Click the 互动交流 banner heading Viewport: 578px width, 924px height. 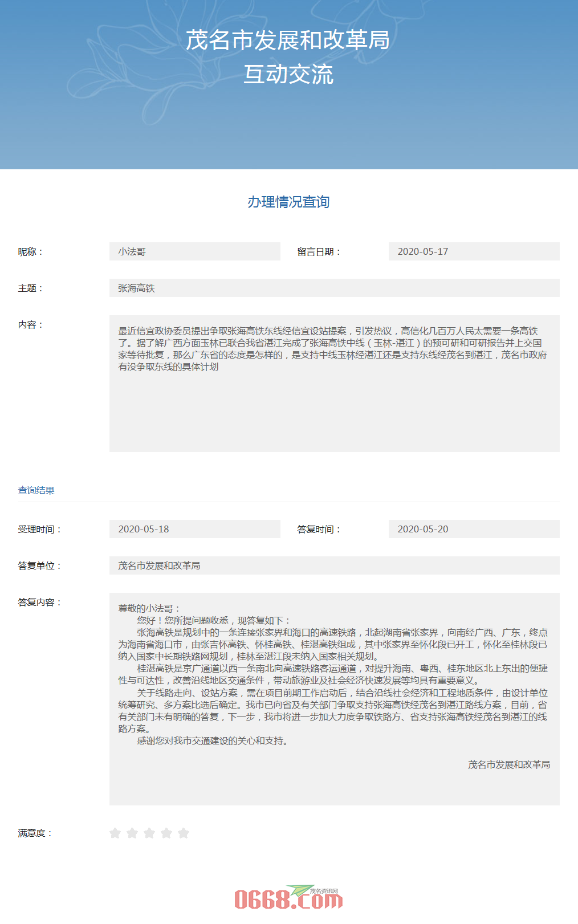pos(288,75)
